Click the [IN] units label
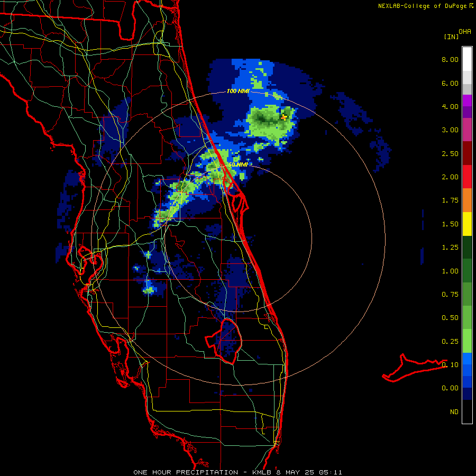Viewport: 476px width, 476px height. (x=451, y=36)
